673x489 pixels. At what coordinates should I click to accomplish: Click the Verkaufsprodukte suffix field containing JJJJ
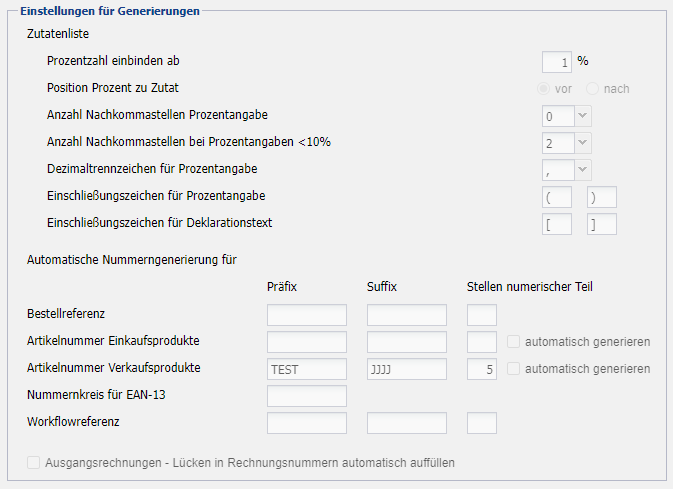click(407, 369)
